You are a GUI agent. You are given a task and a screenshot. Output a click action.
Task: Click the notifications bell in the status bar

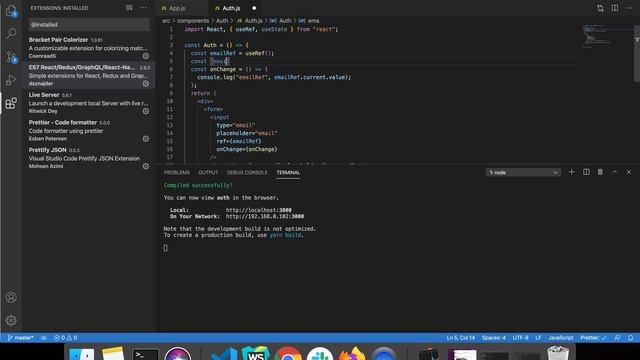[631, 338]
